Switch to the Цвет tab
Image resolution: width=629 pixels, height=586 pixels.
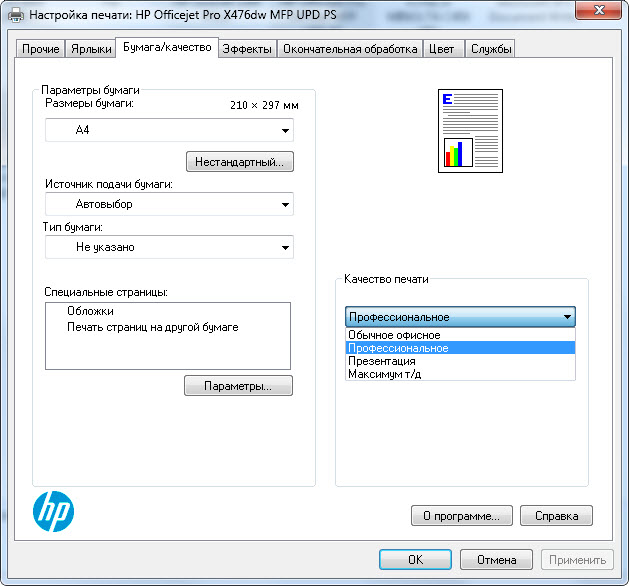click(x=442, y=49)
